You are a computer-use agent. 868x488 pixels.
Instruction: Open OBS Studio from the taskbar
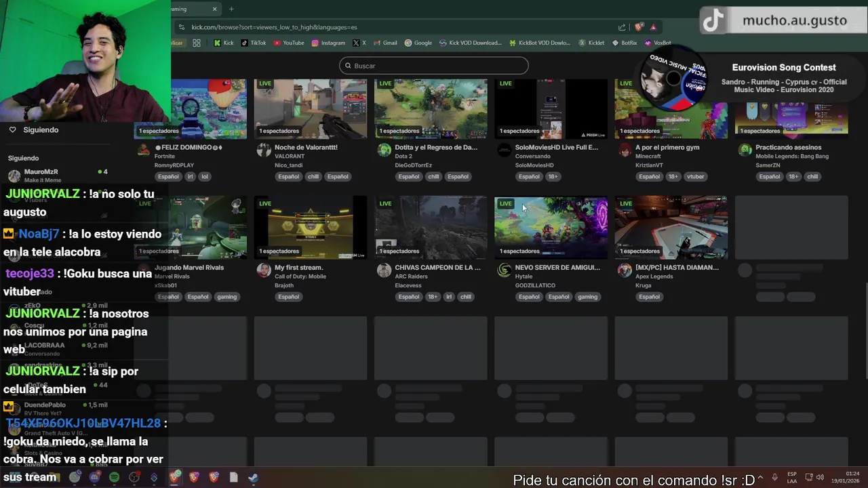pyautogui.click(x=134, y=477)
